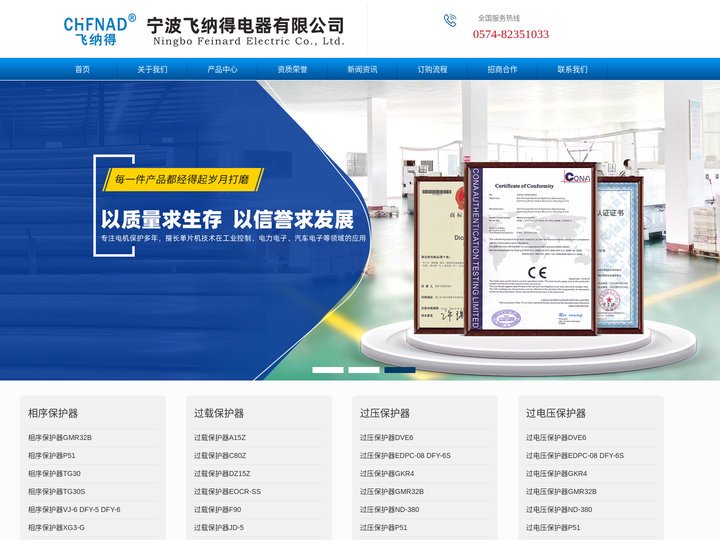Select the first banner slide indicator

(x=328, y=370)
